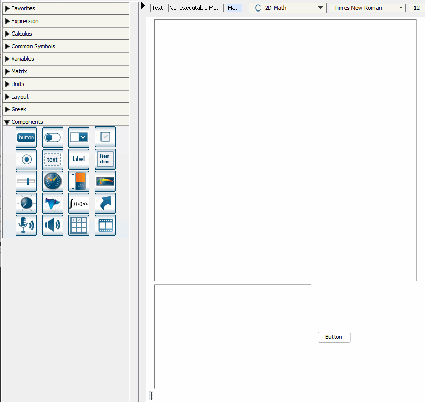
Task: Insert the Slider component
Action: [x=26, y=181]
